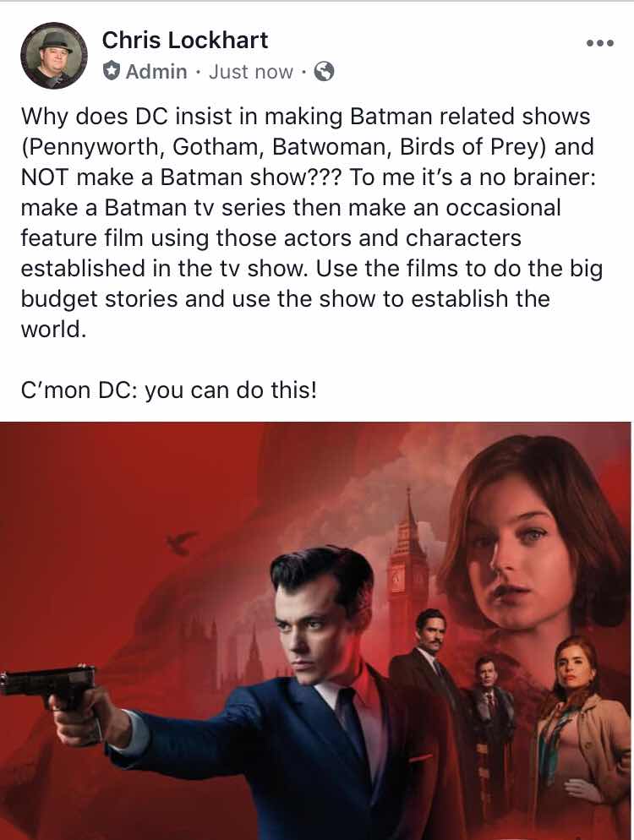Click the Admin shield badge icon
634x840 pixels.
pyautogui.click(x=111, y=71)
